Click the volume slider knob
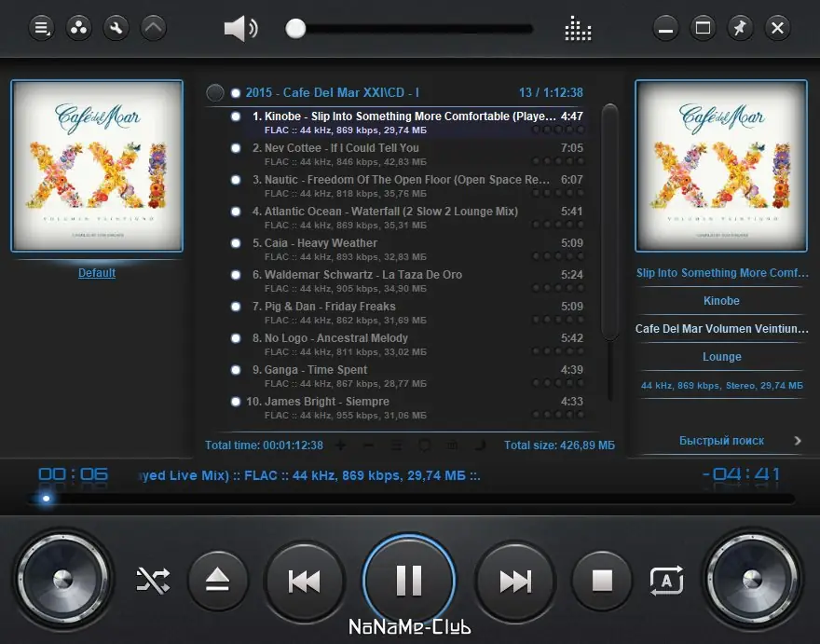This screenshot has height=644, width=820. (x=295, y=28)
